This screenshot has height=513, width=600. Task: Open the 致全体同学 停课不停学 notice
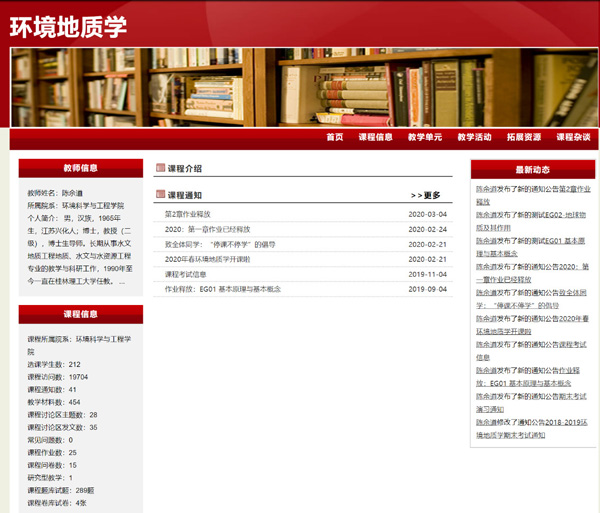click(219, 244)
